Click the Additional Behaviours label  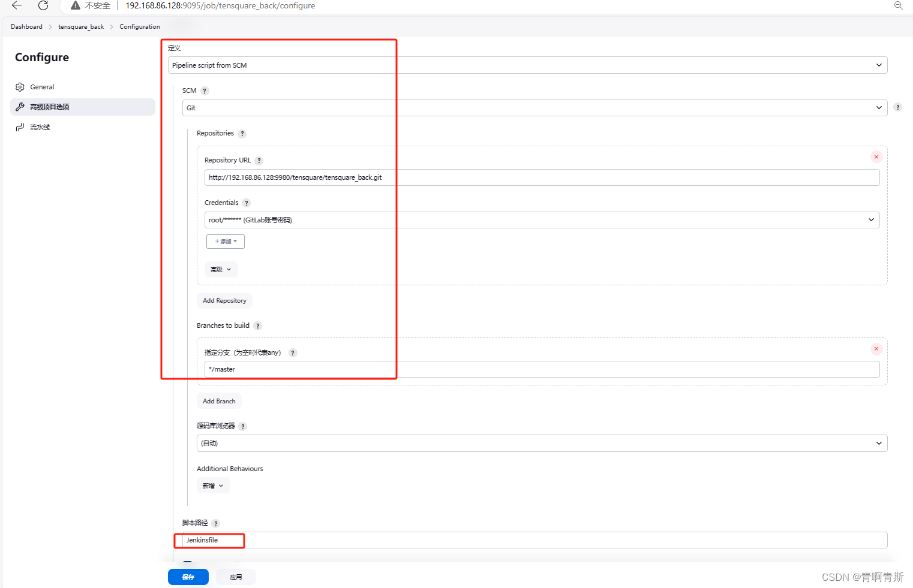pos(230,469)
